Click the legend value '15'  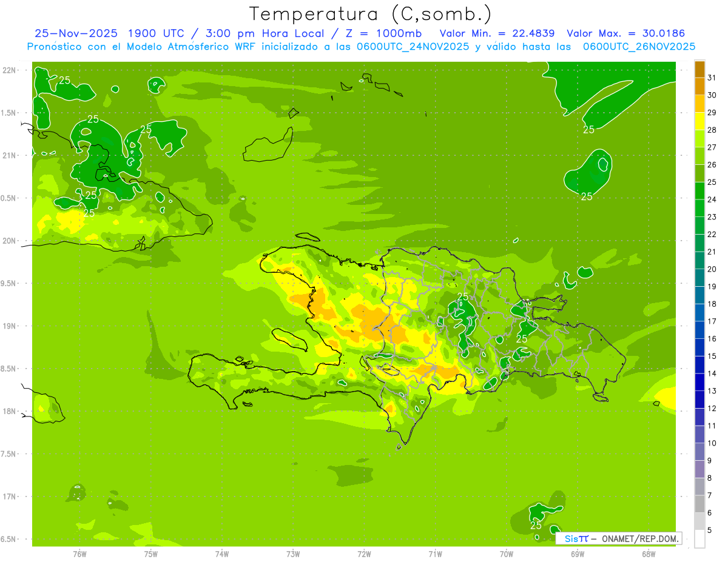[x=712, y=356]
